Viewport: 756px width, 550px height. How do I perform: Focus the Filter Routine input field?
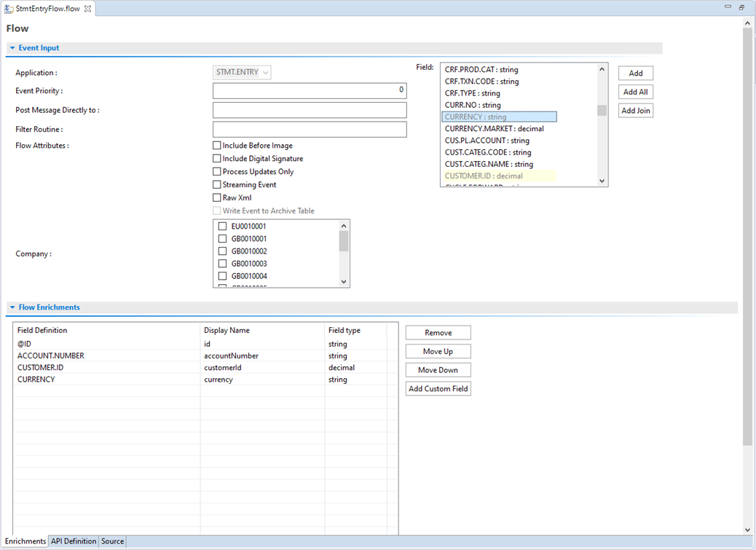310,129
